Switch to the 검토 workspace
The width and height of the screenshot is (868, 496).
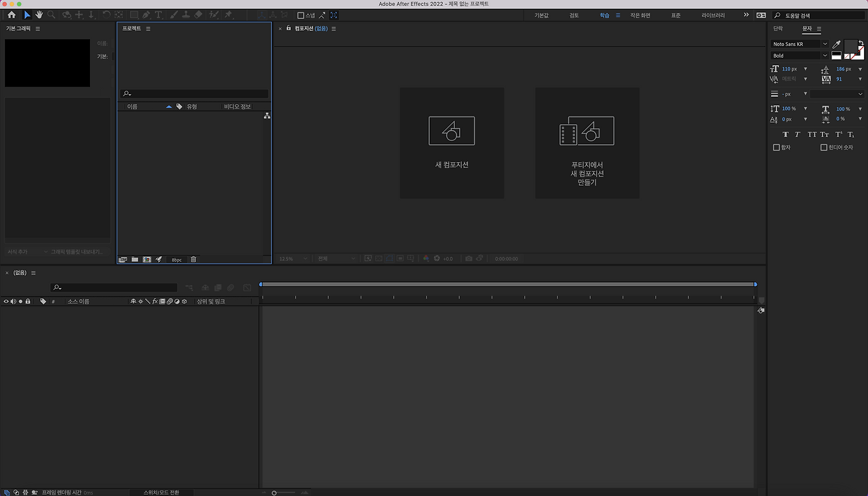[x=574, y=16]
